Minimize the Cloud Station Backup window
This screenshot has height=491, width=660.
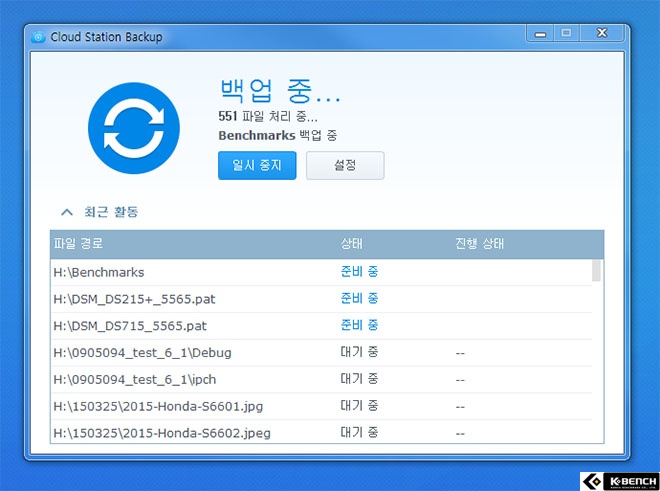[540, 34]
